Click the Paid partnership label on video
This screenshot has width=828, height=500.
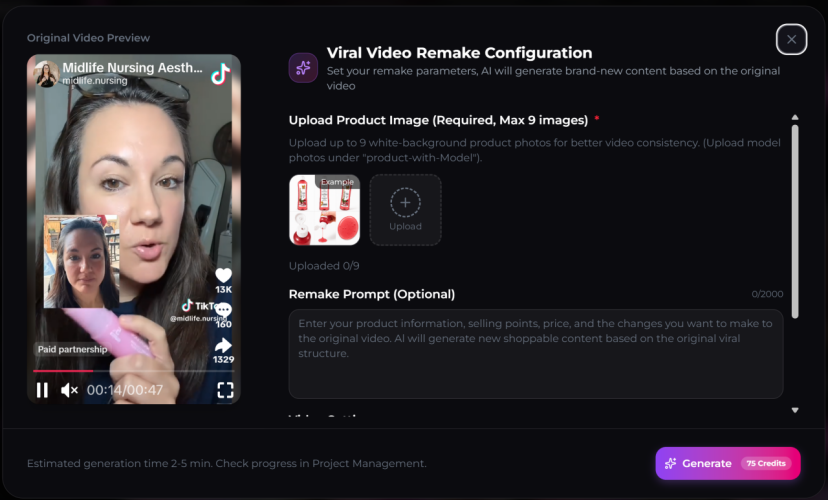coord(72,349)
